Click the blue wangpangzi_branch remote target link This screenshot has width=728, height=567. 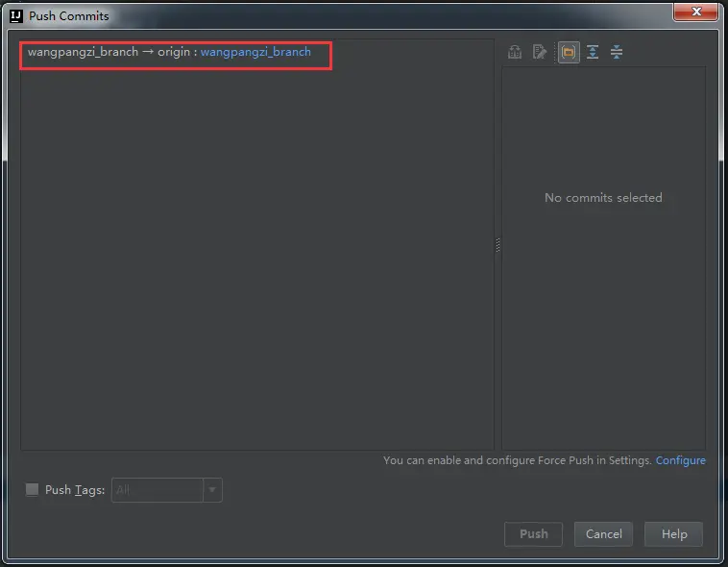point(255,52)
